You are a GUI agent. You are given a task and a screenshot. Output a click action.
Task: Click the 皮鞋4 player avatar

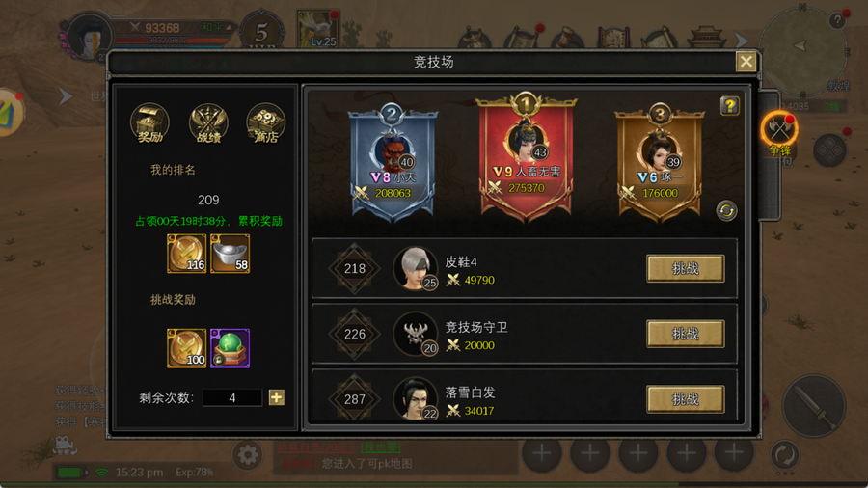pos(415,268)
